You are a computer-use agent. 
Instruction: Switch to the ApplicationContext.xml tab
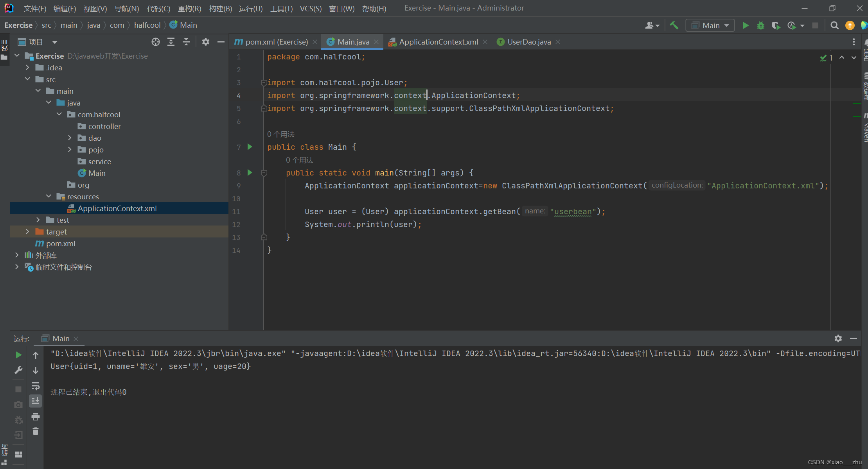(x=437, y=42)
